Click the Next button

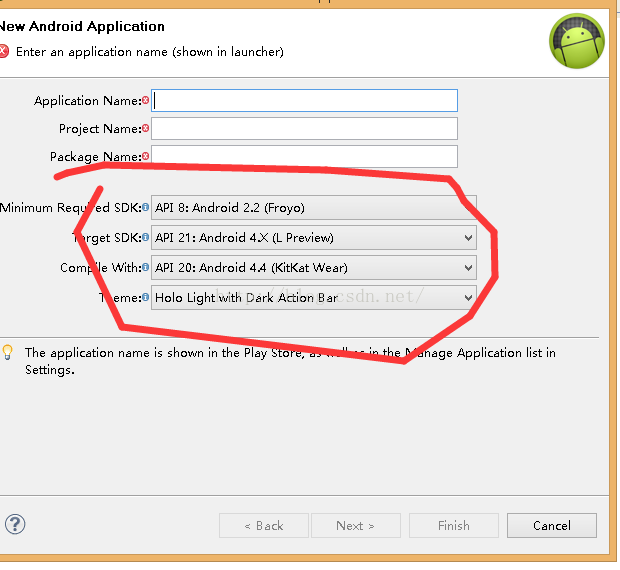coord(355,526)
